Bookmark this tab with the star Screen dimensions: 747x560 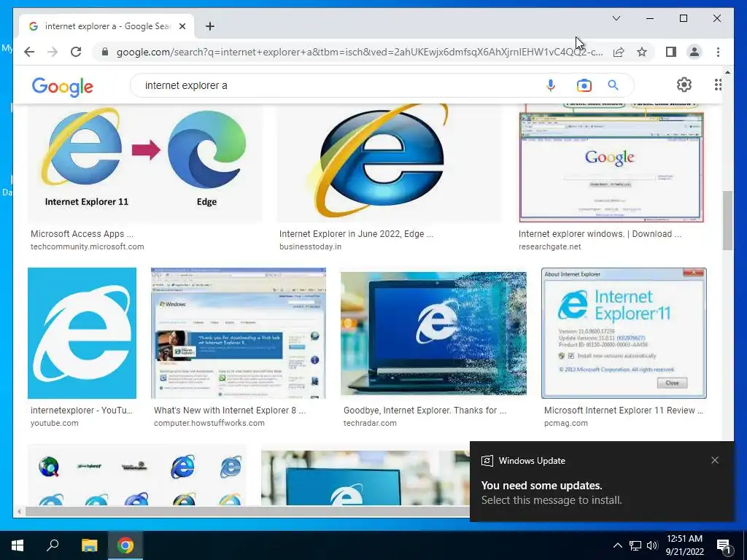point(642,52)
